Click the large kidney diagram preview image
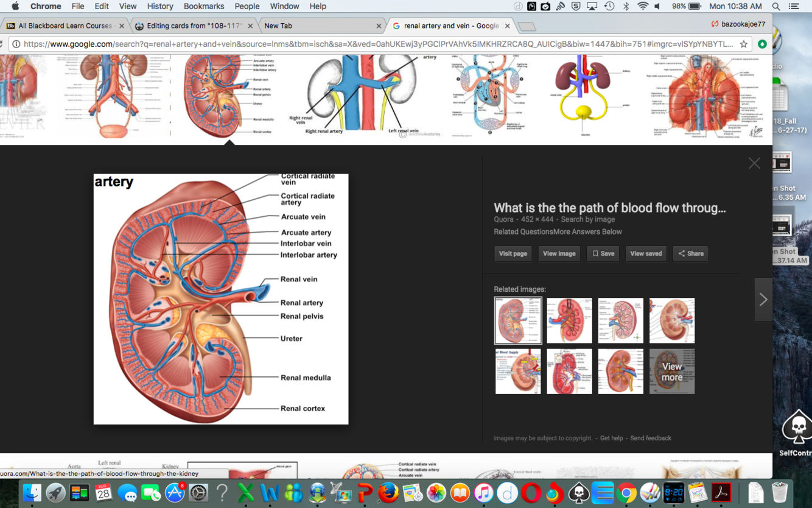The height and width of the screenshot is (508, 812). pyautogui.click(x=221, y=299)
